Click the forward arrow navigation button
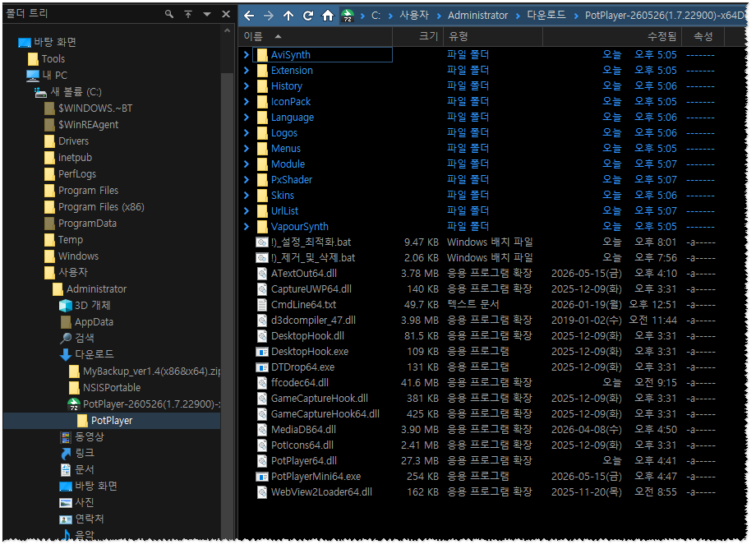This screenshot has width=756, height=549. coord(269,16)
